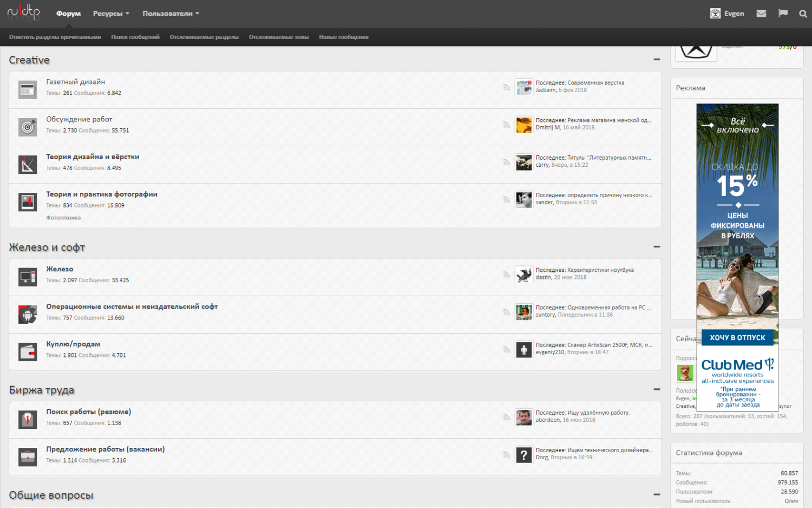
Task: Open the Evgen username link in header
Action: (734, 14)
